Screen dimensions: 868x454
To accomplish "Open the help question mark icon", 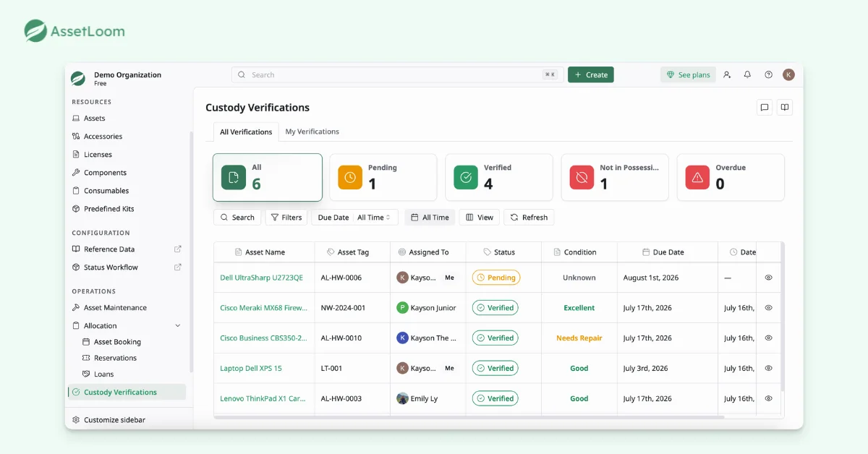I will point(768,74).
